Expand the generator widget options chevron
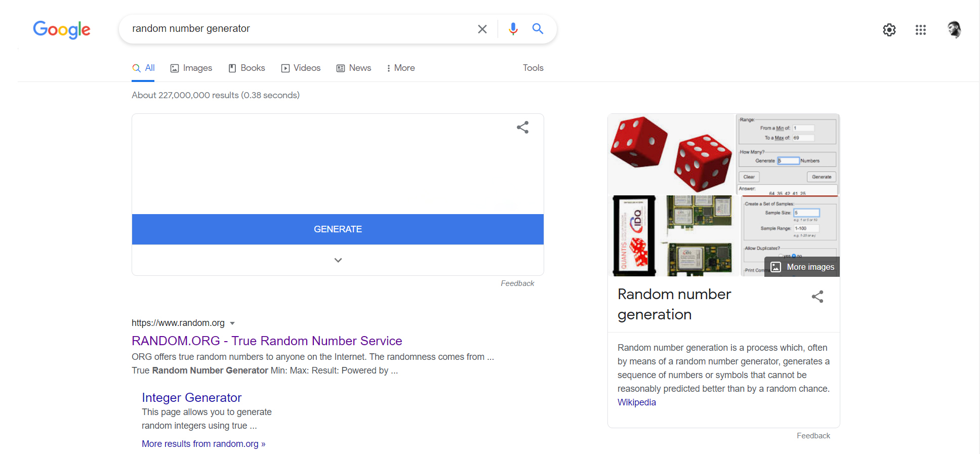 pyautogui.click(x=338, y=260)
